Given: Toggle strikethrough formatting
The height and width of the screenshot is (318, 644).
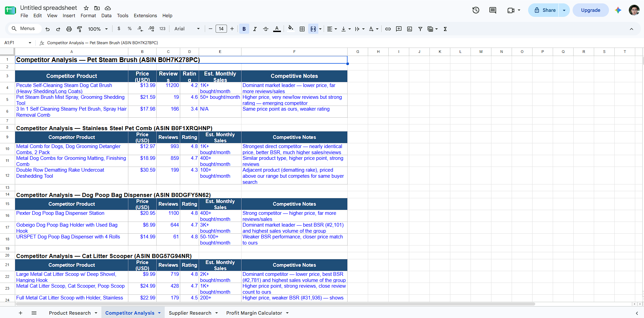Looking at the screenshot, I should pos(266,29).
